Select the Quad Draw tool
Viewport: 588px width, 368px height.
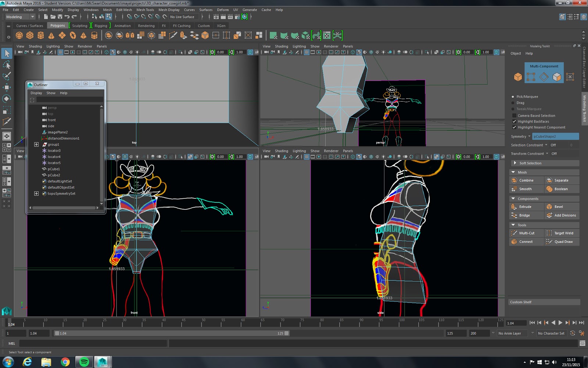(x=563, y=242)
